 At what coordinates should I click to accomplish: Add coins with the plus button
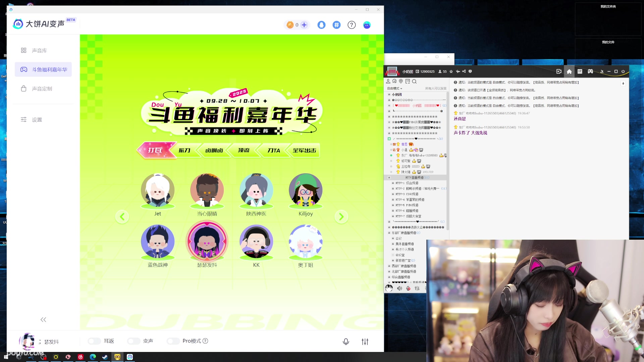tap(304, 25)
